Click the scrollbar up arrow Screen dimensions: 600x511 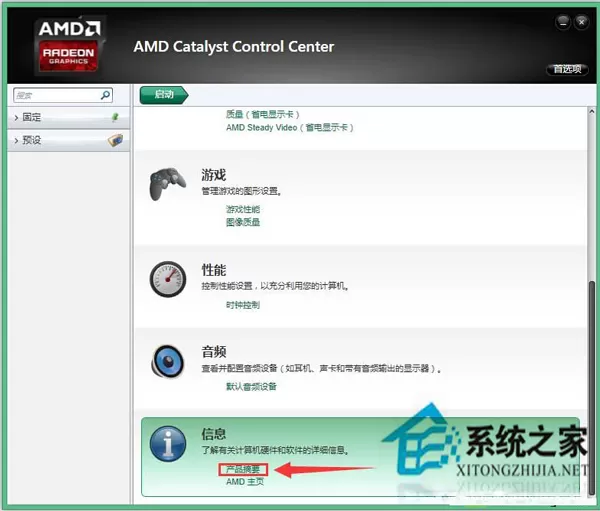pyautogui.click(x=592, y=111)
